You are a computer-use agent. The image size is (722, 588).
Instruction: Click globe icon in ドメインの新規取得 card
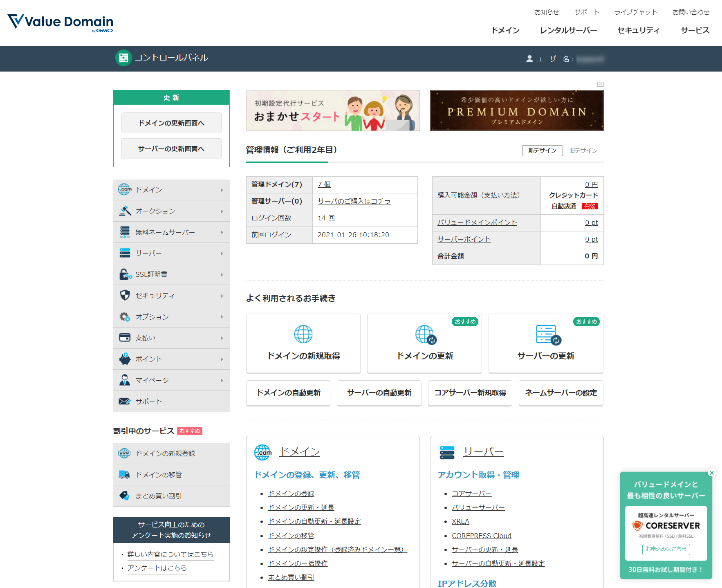[x=303, y=334]
